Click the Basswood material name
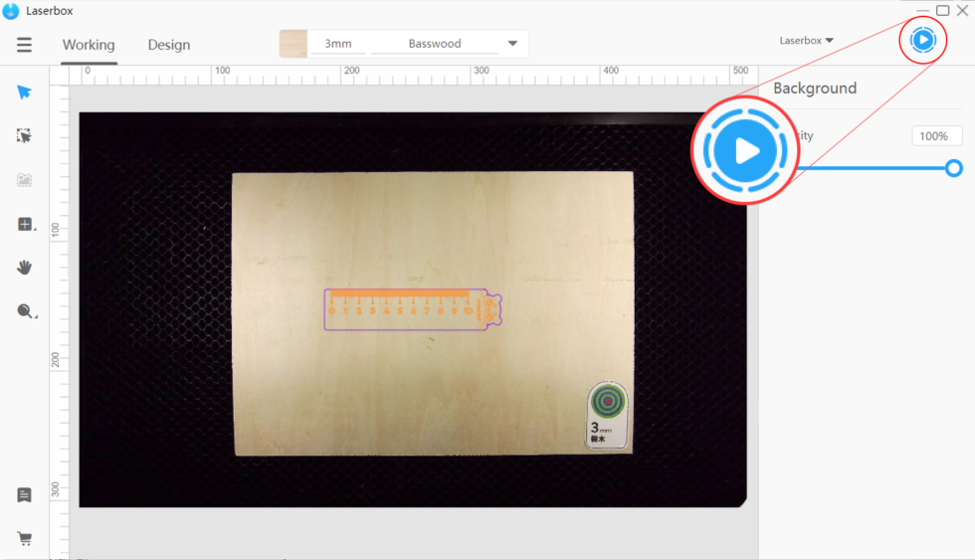The image size is (975, 560). (x=435, y=44)
